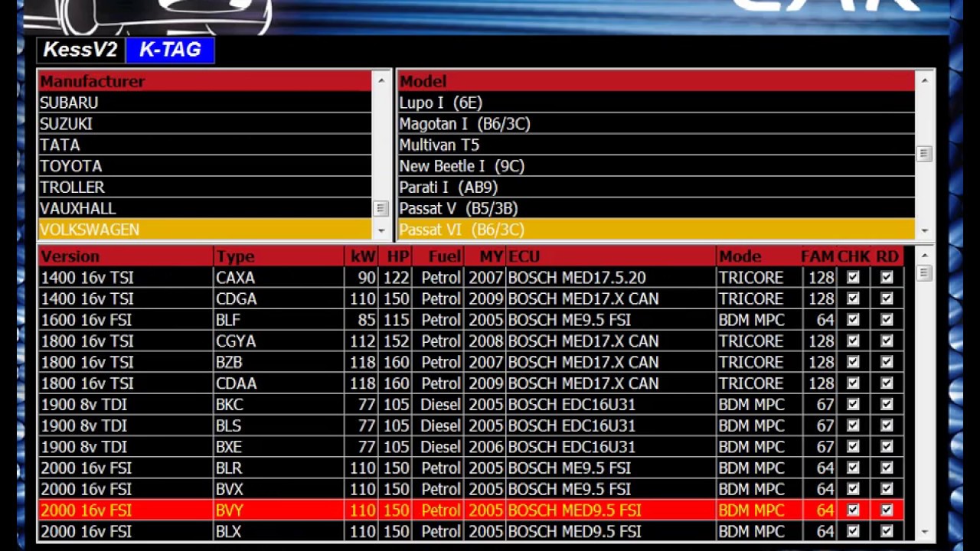This screenshot has height=551, width=980.
Task: Select SUZUKI manufacturer
Action: [205, 124]
